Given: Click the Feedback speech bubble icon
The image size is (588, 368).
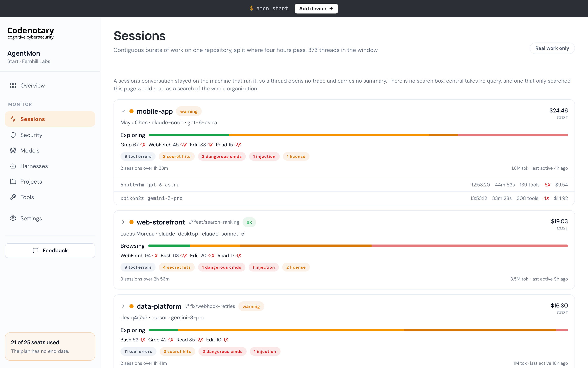Looking at the screenshot, I should 36,250.
